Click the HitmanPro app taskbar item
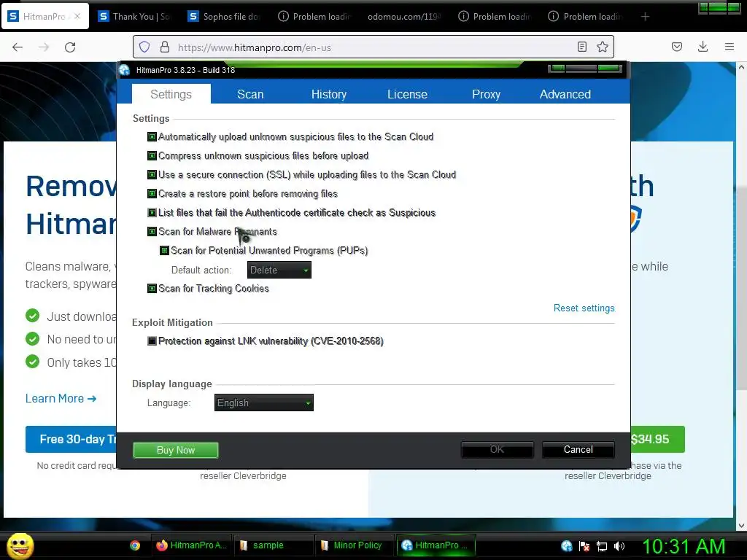Screen dimensions: 747x560 click(x=436, y=545)
